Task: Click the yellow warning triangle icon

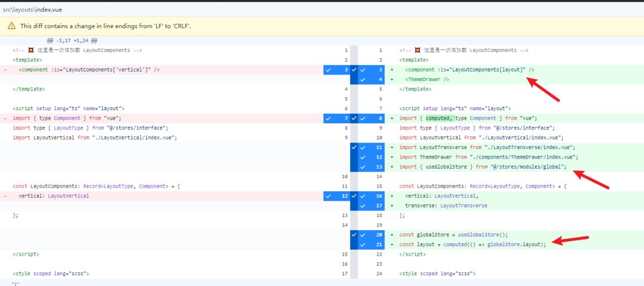Action: pyautogui.click(x=11, y=26)
